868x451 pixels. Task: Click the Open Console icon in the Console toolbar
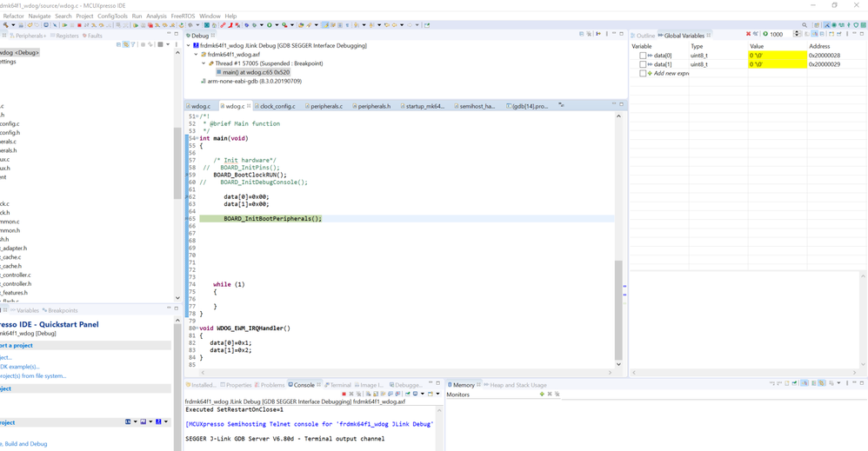click(x=431, y=394)
